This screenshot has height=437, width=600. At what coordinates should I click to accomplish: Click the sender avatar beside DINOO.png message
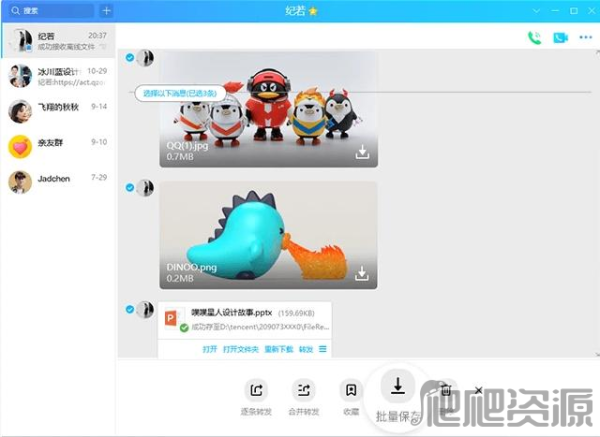point(145,188)
